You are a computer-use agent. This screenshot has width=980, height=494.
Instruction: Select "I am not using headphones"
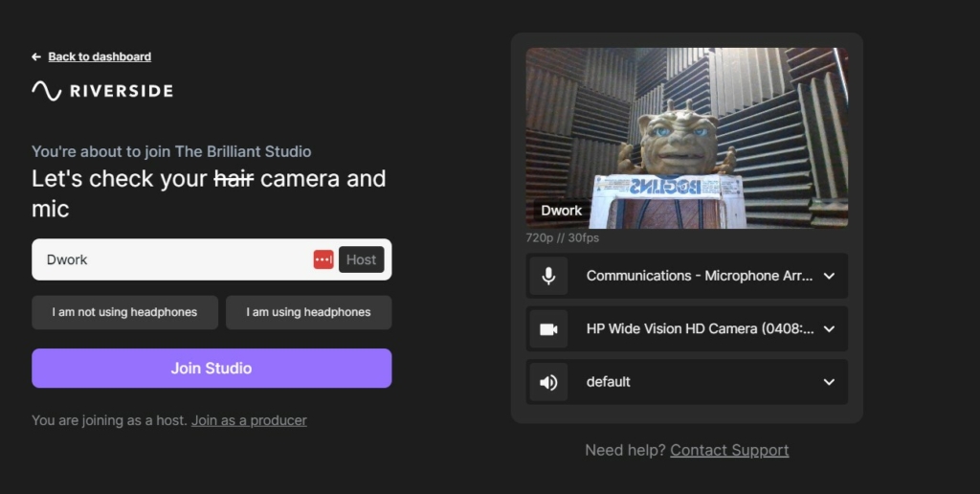click(124, 312)
